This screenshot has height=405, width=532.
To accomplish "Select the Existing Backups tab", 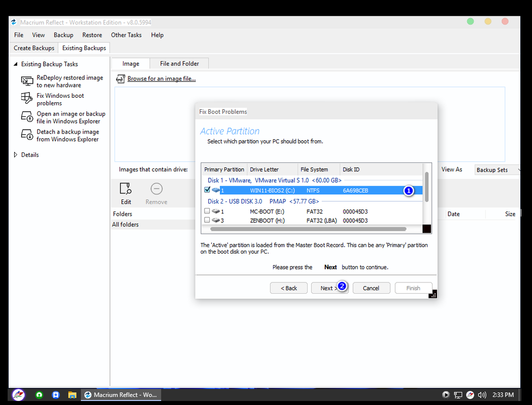I will click(84, 48).
